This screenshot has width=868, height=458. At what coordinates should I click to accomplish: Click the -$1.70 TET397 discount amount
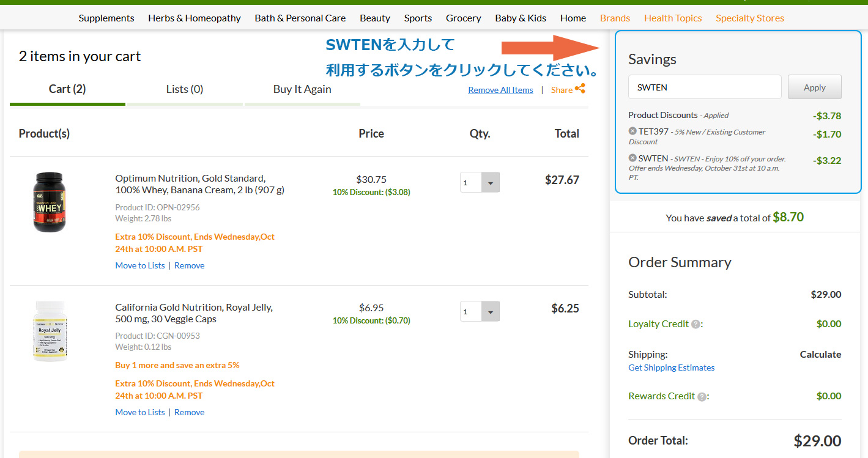coord(827,135)
